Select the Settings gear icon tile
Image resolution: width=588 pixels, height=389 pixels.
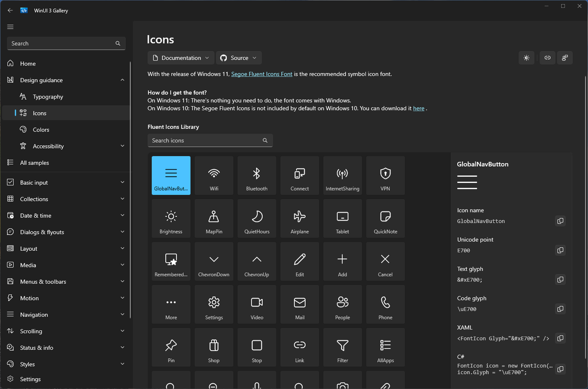[x=214, y=304]
